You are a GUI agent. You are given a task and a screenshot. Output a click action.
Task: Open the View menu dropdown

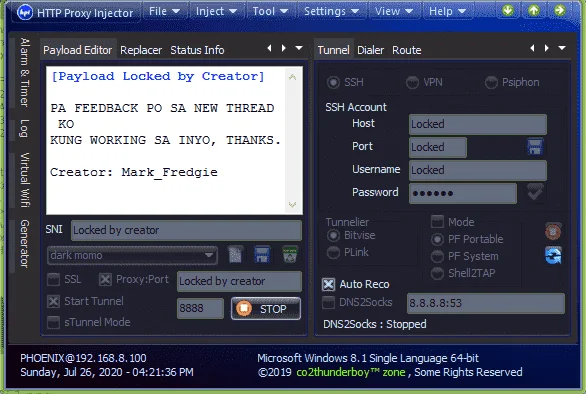(394, 11)
